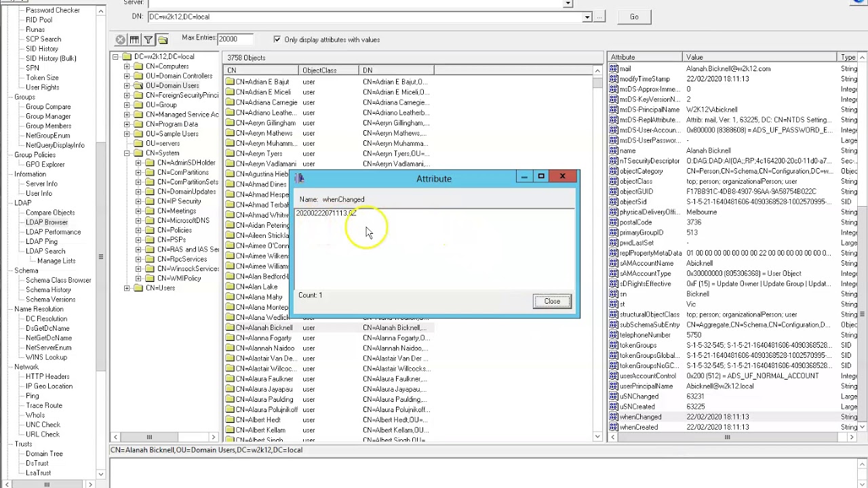Select the CN=Albert Kellam row
This screenshot has height=488, width=868.
(x=329, y=430)
